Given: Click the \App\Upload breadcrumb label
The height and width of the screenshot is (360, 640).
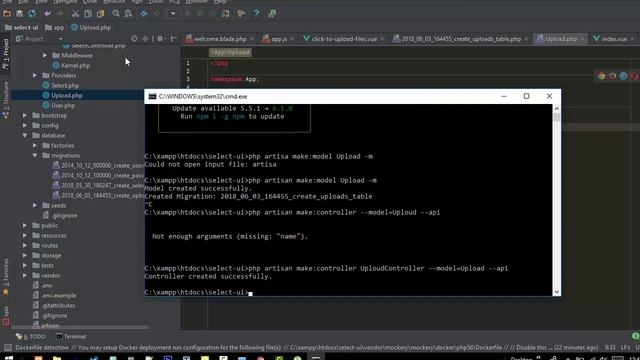Looking at the screenshot, I should (x=230, y=52).
